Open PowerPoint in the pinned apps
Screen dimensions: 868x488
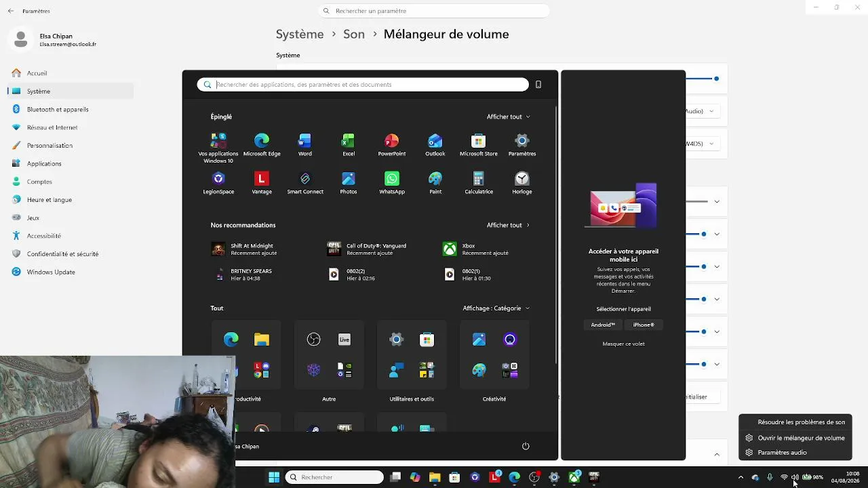[392, 144]
